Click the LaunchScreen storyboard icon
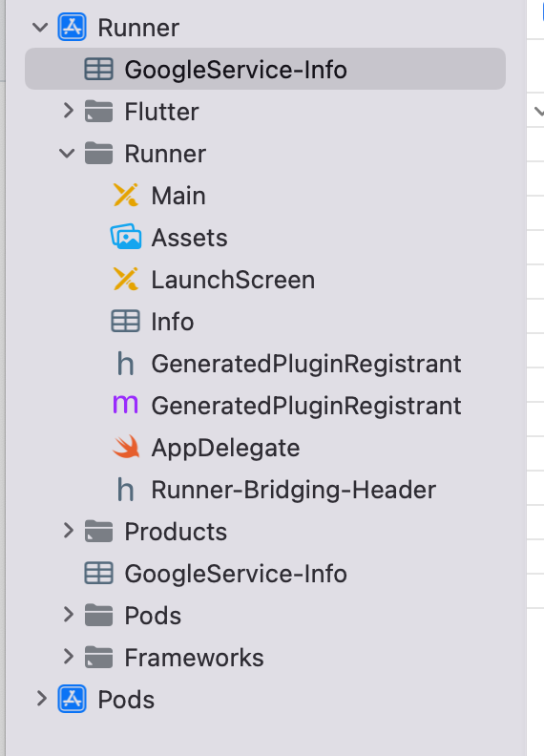 point(126,279)
